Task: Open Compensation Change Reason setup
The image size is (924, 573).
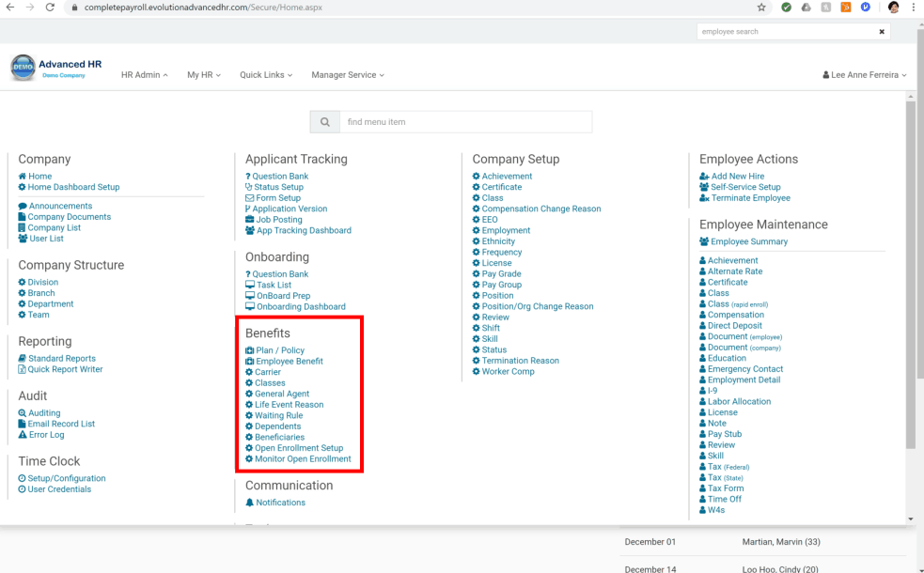Action: point(541,209)
